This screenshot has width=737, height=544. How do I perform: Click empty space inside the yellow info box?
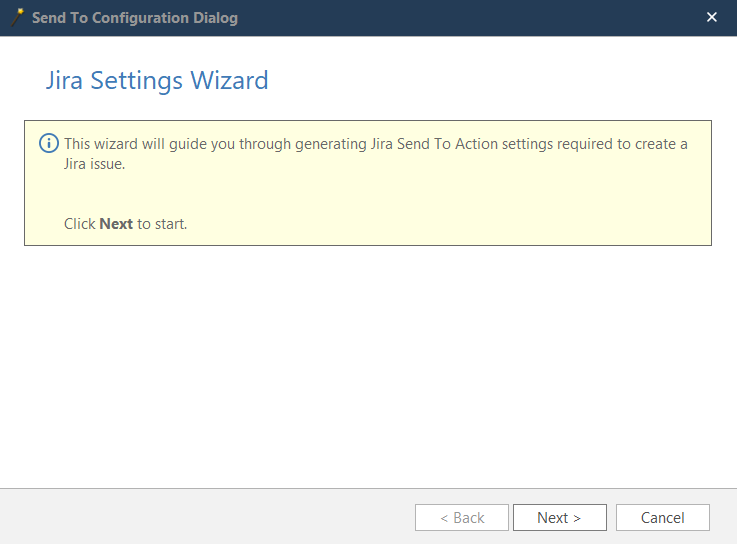tap(450, 200)
